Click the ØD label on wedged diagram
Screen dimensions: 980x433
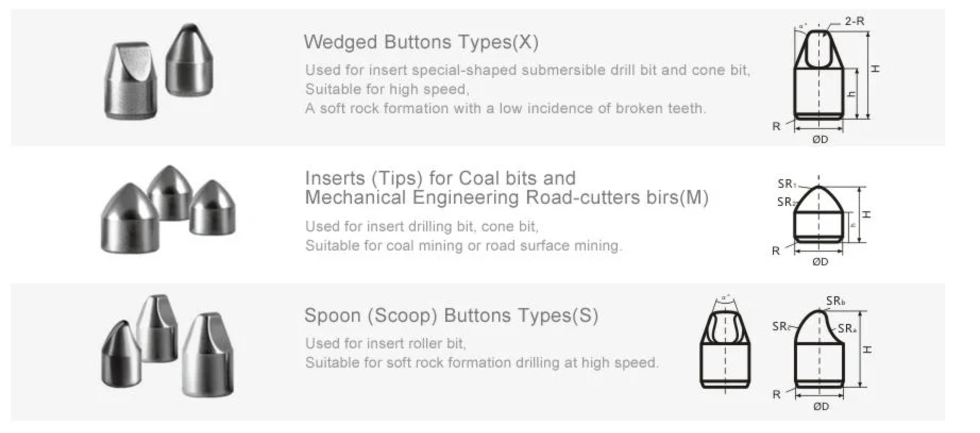click(820, 139)
